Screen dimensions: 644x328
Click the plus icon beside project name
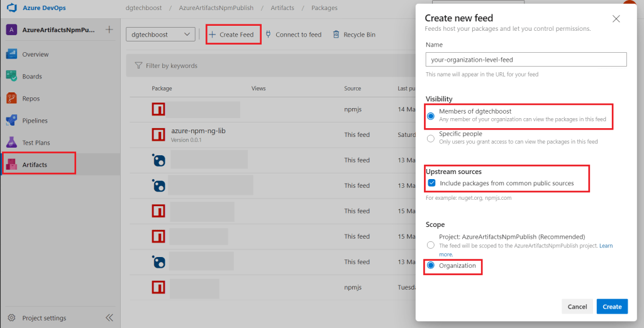click(x=109, y=30)
